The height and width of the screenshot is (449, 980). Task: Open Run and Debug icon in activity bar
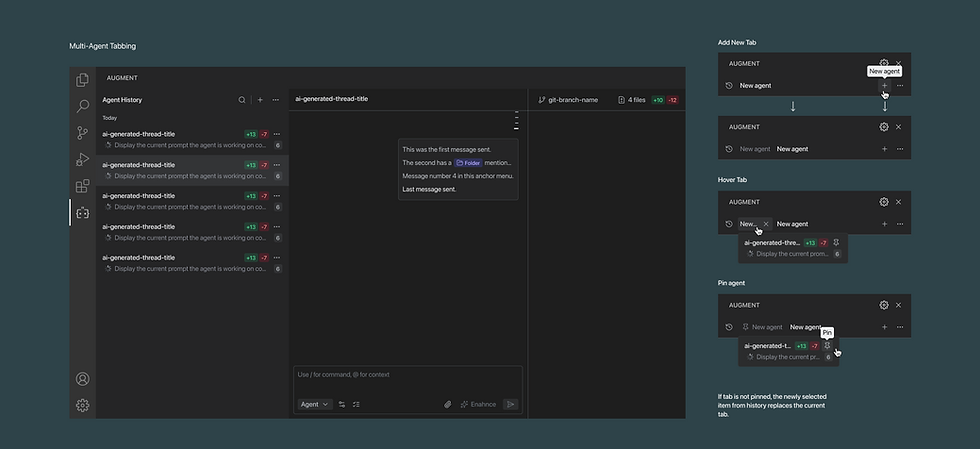tap(82, 159)
